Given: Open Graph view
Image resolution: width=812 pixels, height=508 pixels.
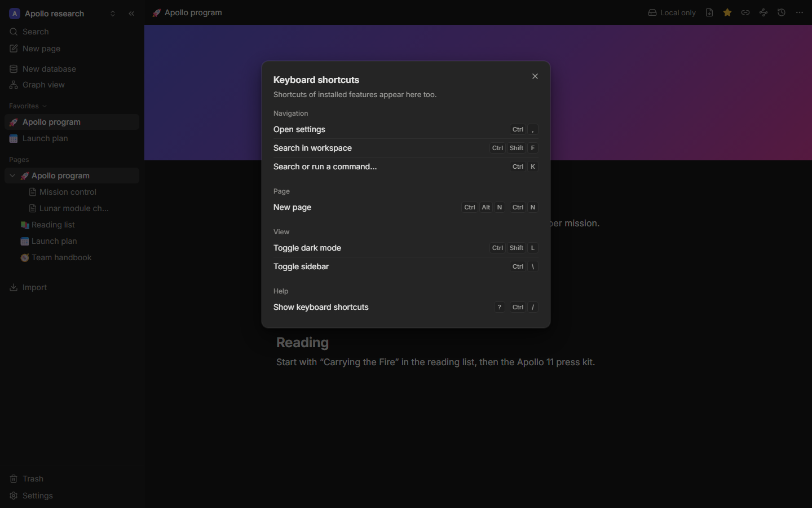Looking at the screenshot, I should click(72, 85).
